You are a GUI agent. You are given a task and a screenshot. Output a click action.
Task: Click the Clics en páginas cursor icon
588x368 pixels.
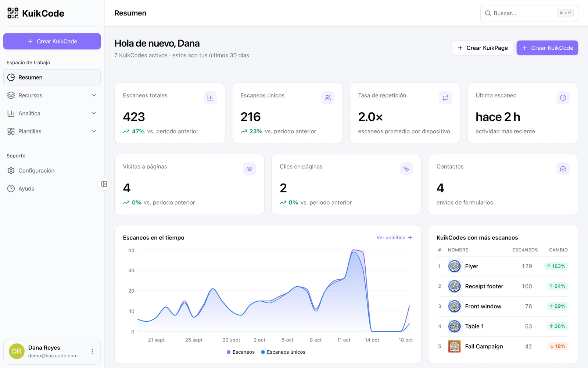tap(406, 169)
